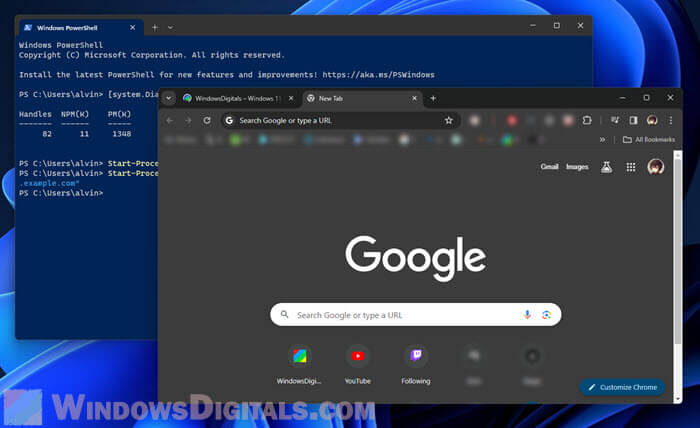Open Chrome tab search chevron
This screenshot has width=700, height=428.
point(169,98)
